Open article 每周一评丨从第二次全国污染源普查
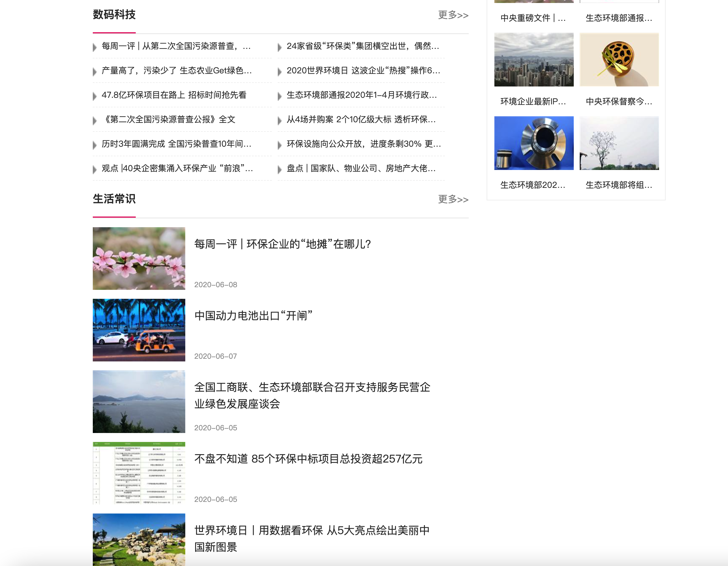Screen dimensions: 728x566 tap(176, 46)
